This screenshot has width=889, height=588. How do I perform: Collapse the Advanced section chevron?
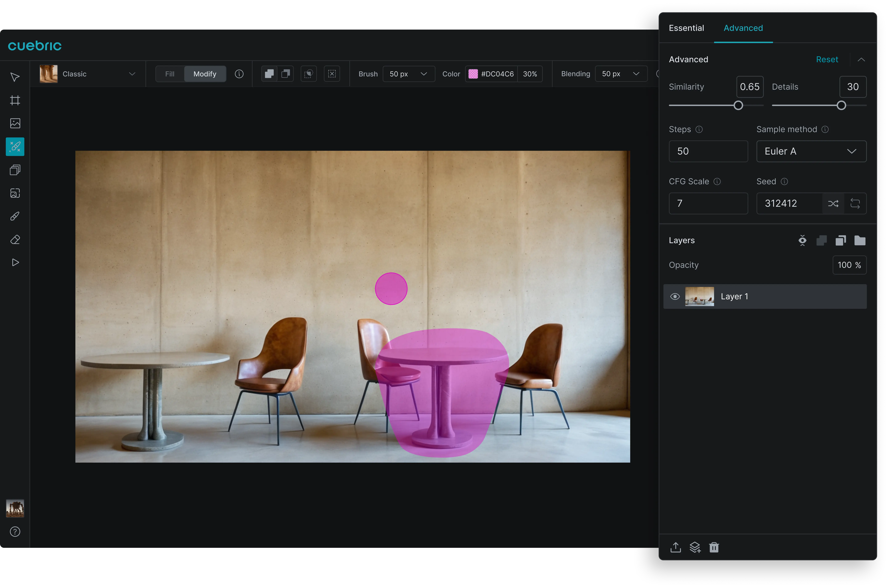[x=861, y=60]
